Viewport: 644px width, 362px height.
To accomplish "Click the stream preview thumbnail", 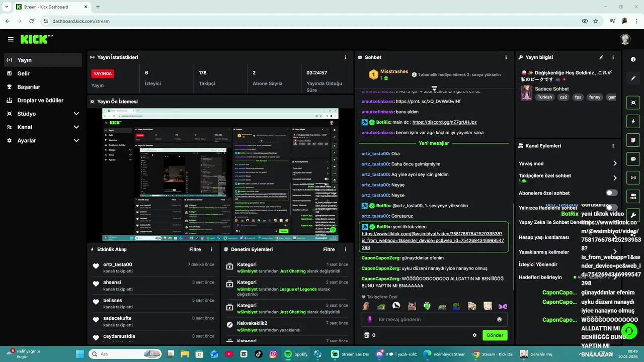I will pos(220,174).
